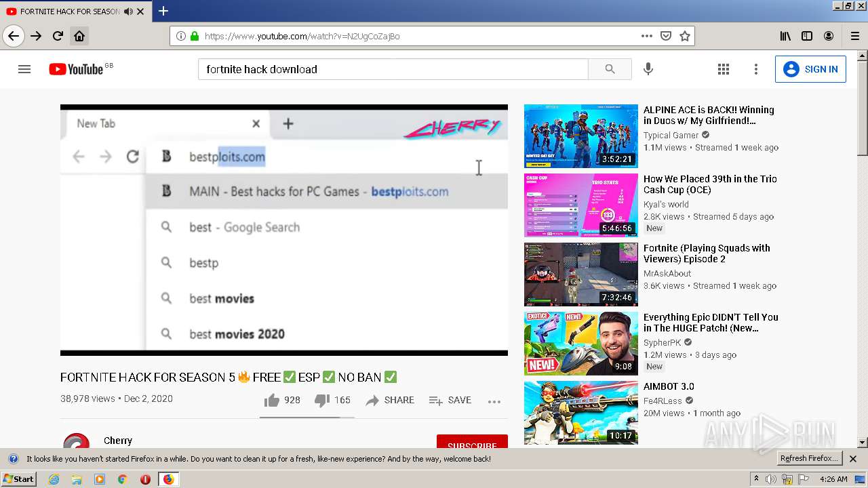
Task: Go to YouTube home logo
Action: click(75, 69)
